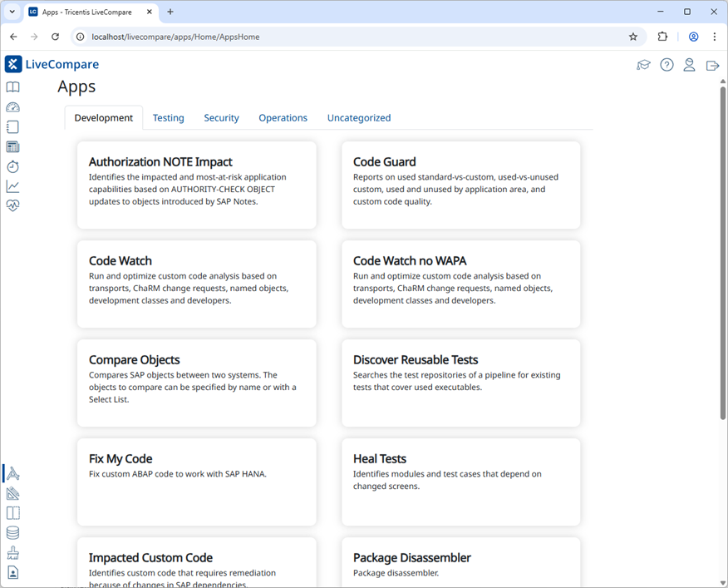The width and height of the screenshot is (728, 588).
Task: Click the line chart icon in sidebar
Action: coord(12,186)
